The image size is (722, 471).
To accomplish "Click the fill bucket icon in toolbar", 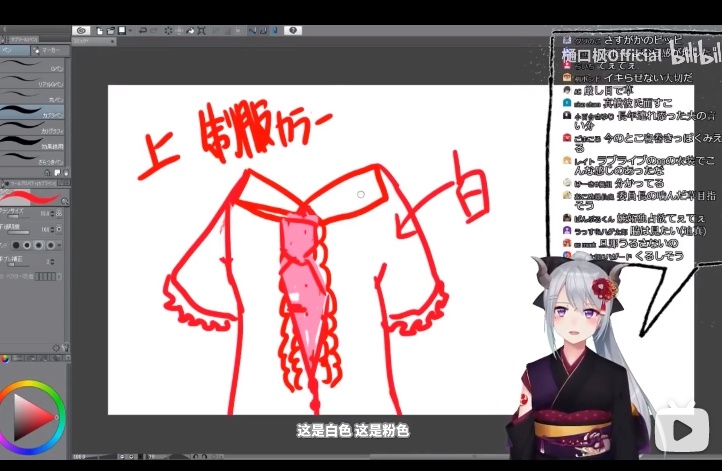I will tap(190, 31).
